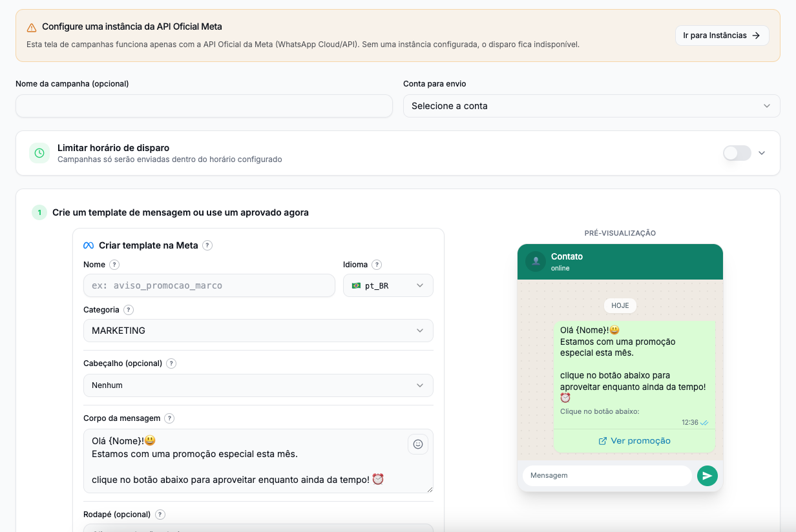Screen dimensions: 796x532
Task: Click the 'Ir para Instâncias' button
Action: (x=722, y=36)
